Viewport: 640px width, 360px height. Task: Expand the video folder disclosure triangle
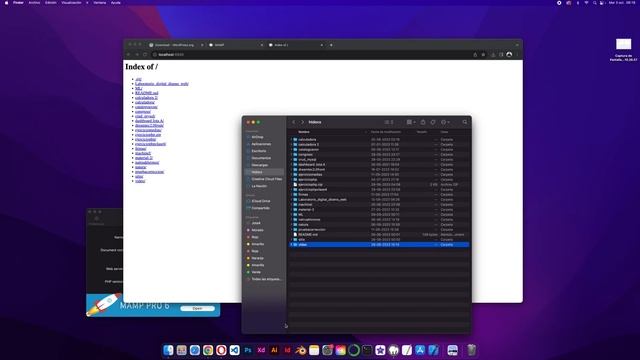click(x=291, y=244)
